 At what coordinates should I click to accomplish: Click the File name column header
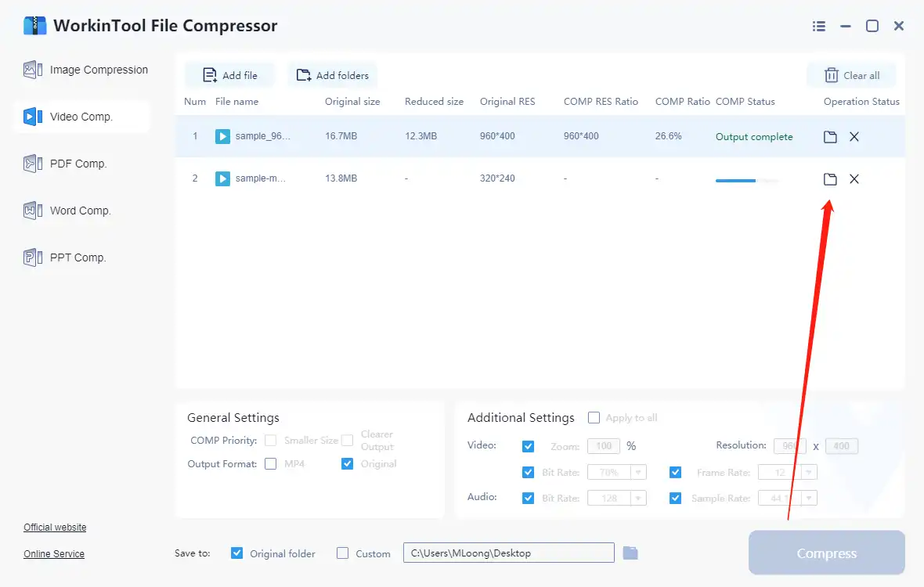(237, 101)
